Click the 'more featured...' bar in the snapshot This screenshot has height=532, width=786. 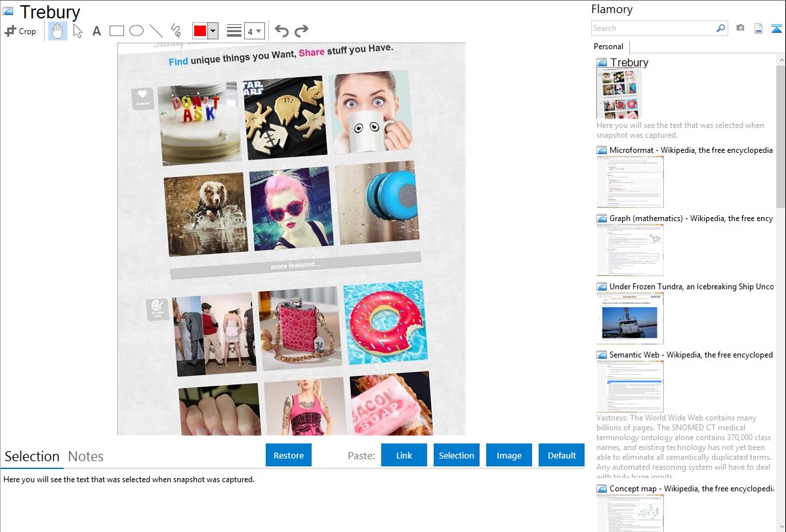[x=295, y=265]
